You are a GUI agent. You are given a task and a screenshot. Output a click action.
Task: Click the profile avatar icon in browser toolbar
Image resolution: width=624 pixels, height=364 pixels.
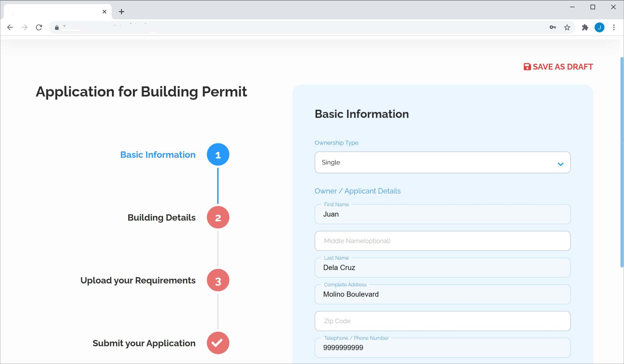pos(599,27)
